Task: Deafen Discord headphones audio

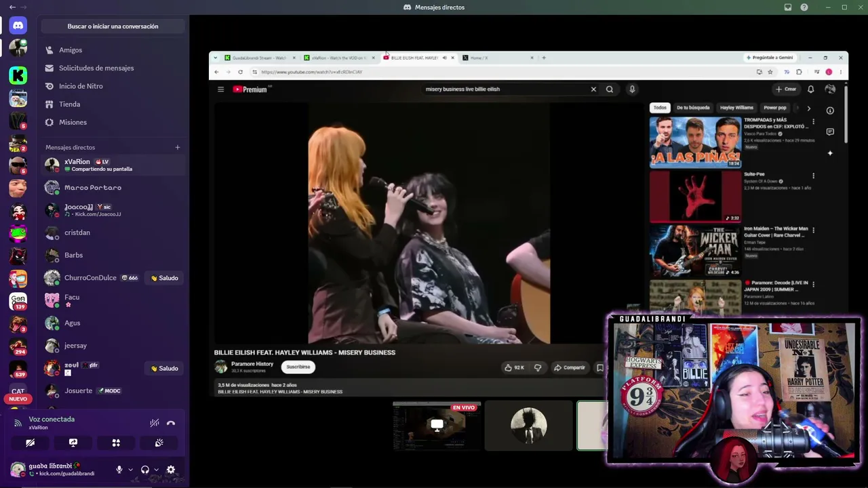Action: pos(144,470)
